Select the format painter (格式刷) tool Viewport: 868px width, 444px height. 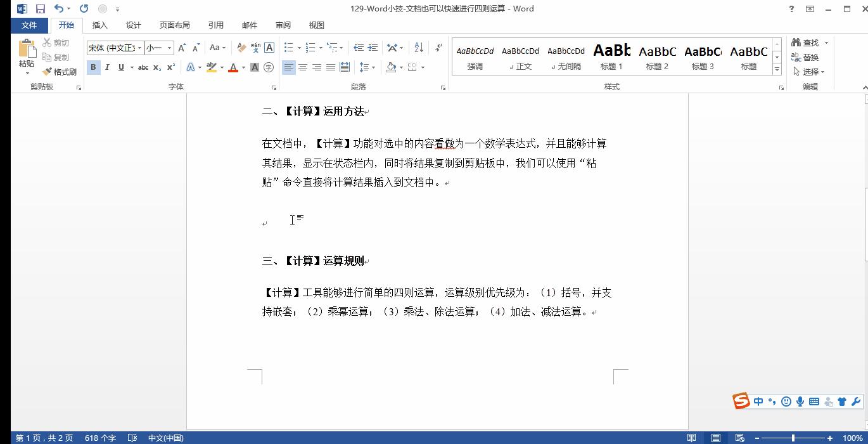[x=60, y=71]
